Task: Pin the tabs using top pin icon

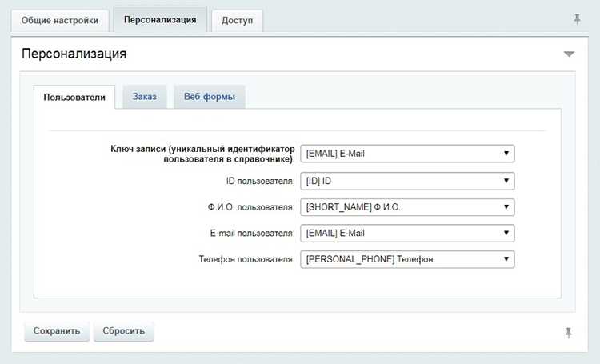Action: click(577, 19)
